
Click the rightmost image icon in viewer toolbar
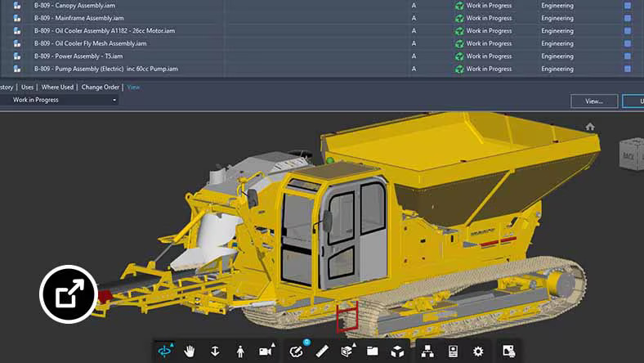coord(509,351)
